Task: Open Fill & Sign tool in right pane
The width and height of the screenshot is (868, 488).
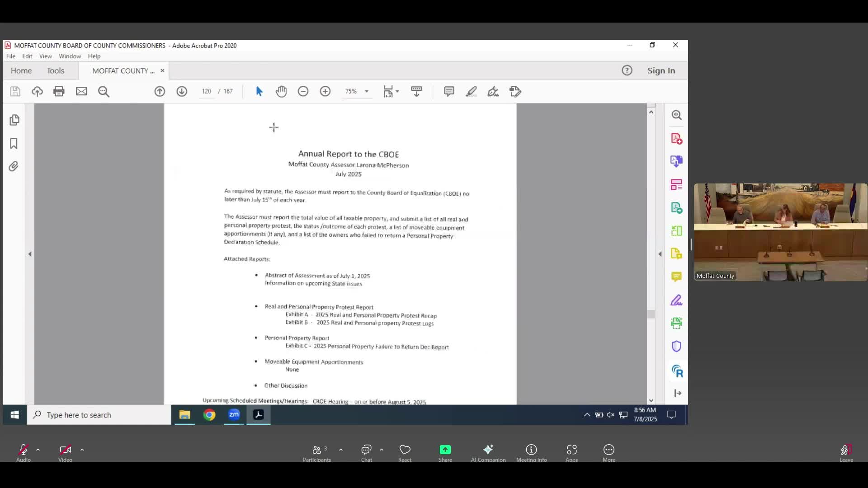Action: (676, 300)
